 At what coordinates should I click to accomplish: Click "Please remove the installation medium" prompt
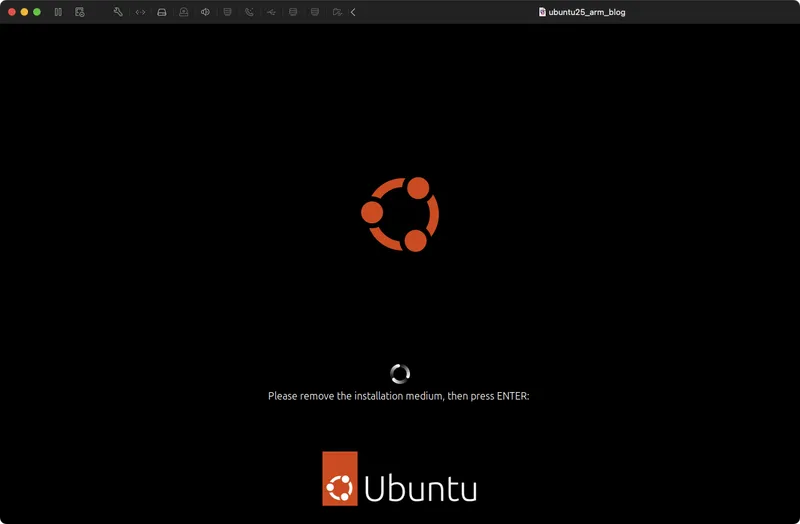point(398,396)
